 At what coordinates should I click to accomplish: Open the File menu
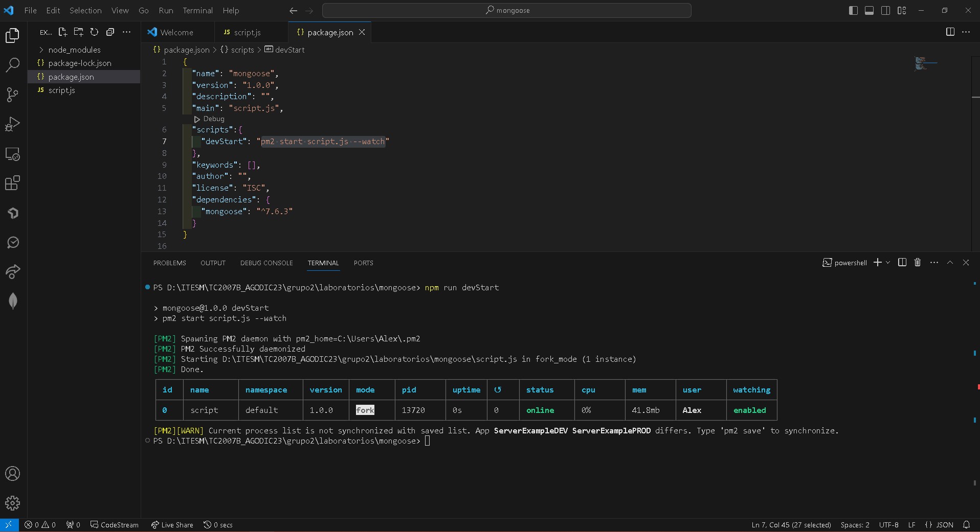click(31, 10)
